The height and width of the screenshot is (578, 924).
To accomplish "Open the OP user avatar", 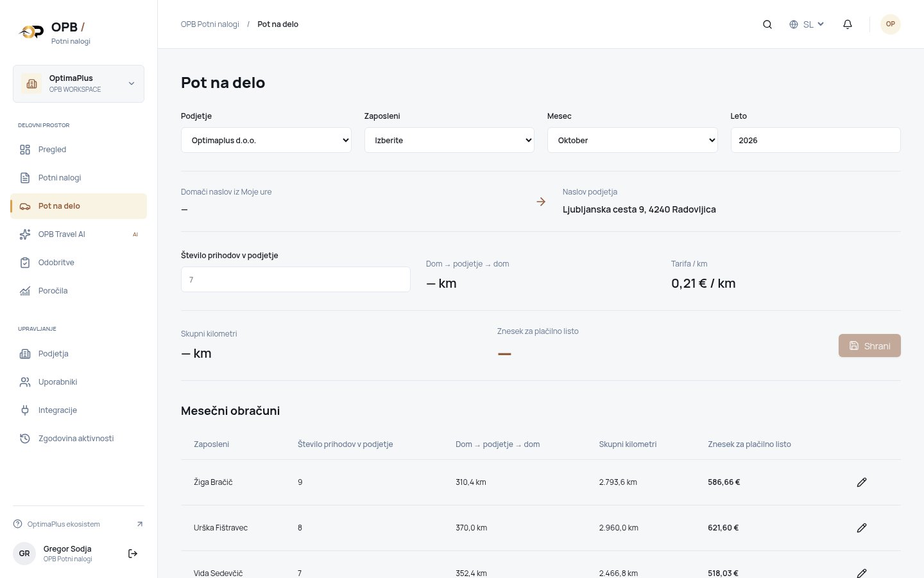I will 891,24.
